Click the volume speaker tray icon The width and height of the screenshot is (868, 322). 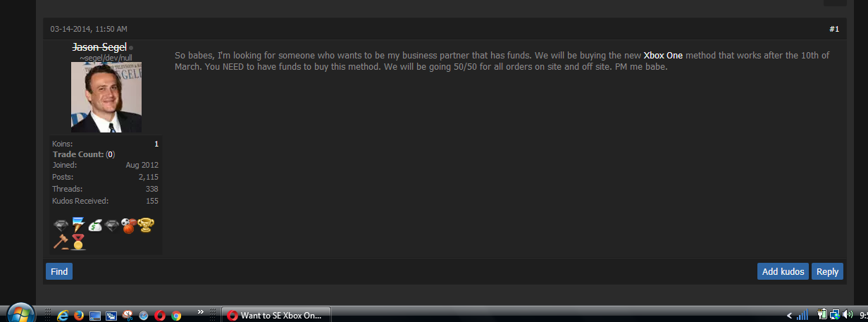point(848,314)
